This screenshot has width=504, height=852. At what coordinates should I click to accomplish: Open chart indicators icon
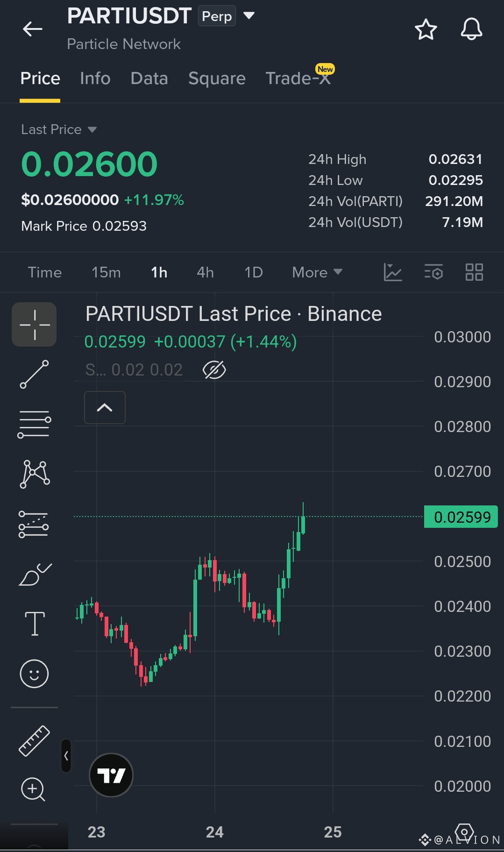point(393,272)
